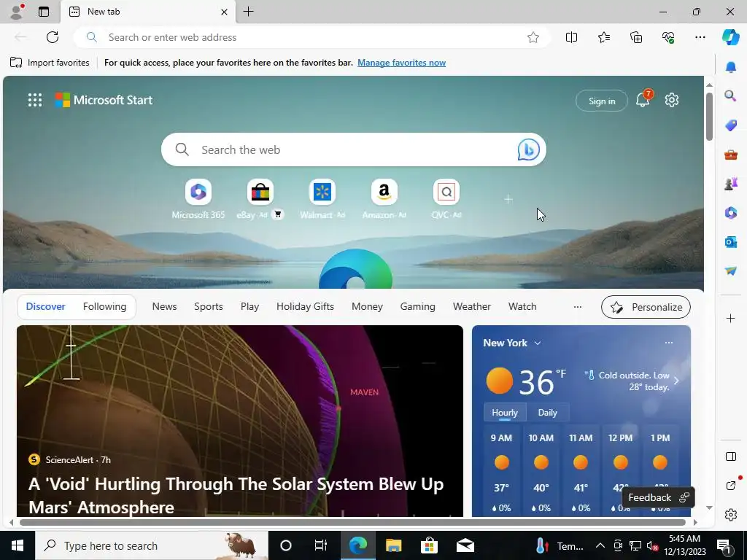Open Browser essentials heart icon
Screen dimensions: 747x560
668,37
